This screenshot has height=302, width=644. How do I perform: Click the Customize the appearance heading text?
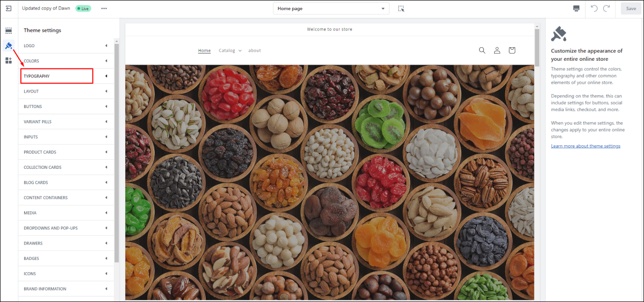pos(587,55)
